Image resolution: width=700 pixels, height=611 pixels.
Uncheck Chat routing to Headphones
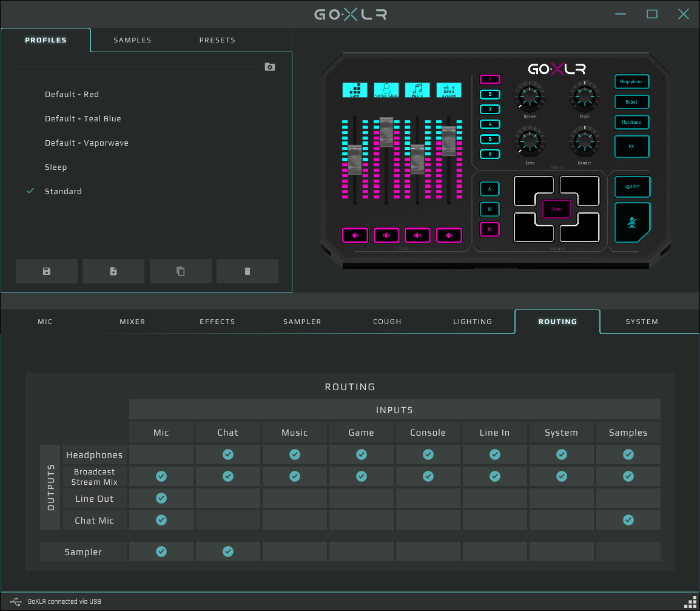point(228,454)
